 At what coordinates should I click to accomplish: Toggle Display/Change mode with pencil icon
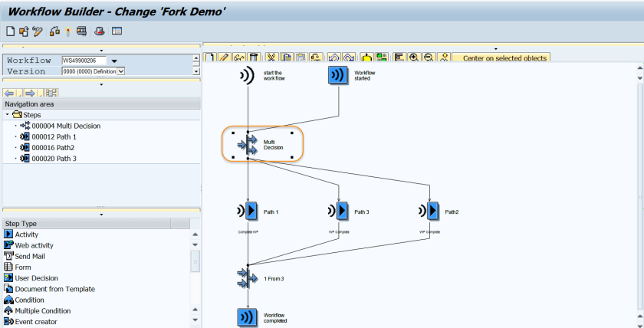(38, 31)
